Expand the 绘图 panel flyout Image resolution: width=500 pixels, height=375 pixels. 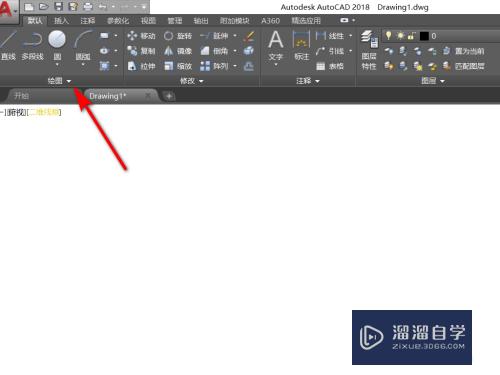[59, 81]
